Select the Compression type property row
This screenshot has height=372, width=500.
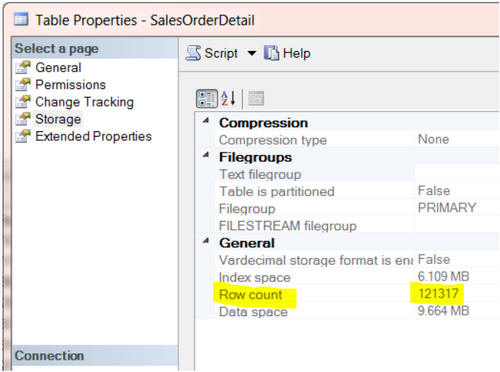[348, 140]
